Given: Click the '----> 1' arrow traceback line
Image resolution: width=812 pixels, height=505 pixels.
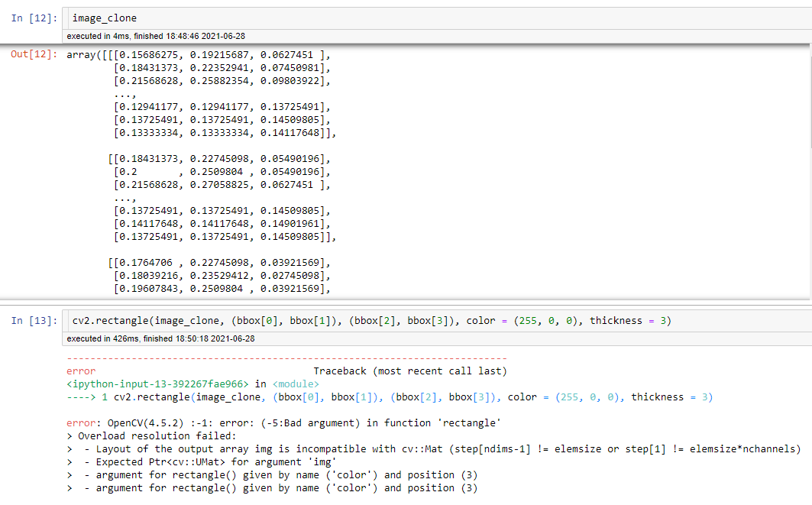Looking at the screenshot, I should click(x=390, y=397).
